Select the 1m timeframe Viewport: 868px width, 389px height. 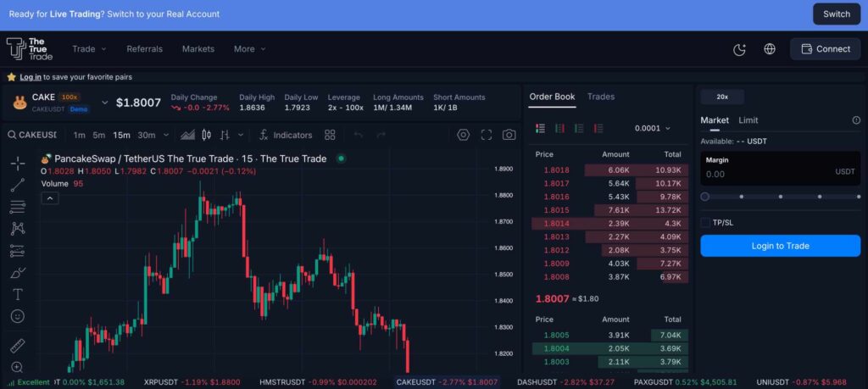(79, 135)
